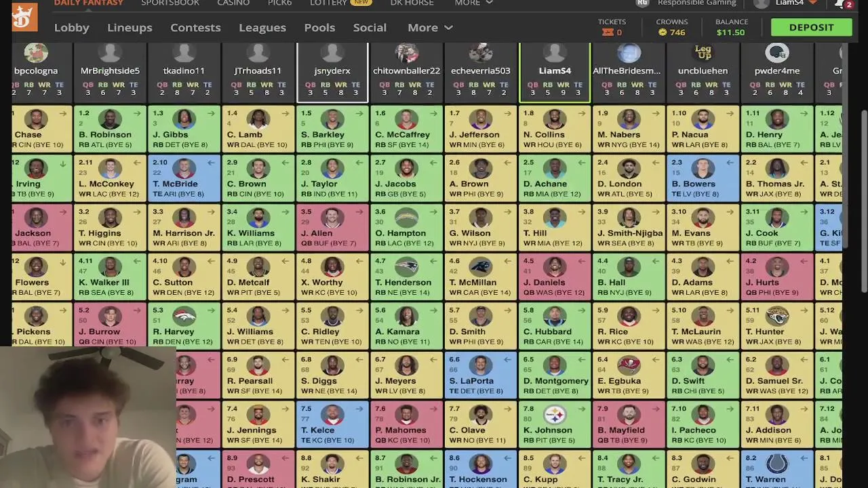This screenshot has width=868, height=488.
Task: Select the J. Burrow pick 5.2 card
Action: [x=110, y=324]
